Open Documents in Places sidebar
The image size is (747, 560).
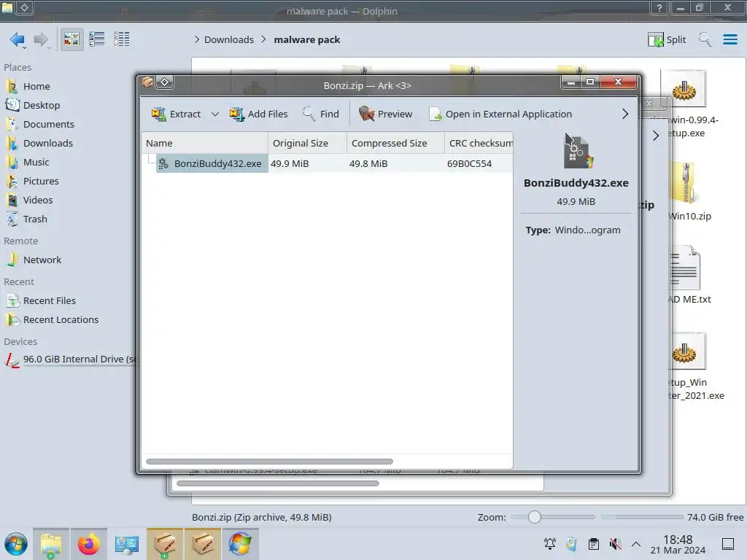pyautogui.click(x=49, y=124)
